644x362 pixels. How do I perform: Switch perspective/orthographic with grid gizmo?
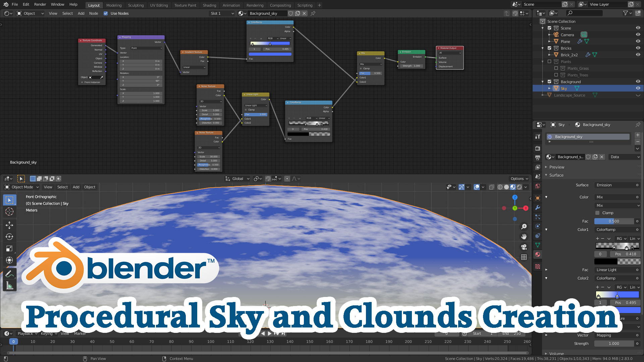point(524,257)
